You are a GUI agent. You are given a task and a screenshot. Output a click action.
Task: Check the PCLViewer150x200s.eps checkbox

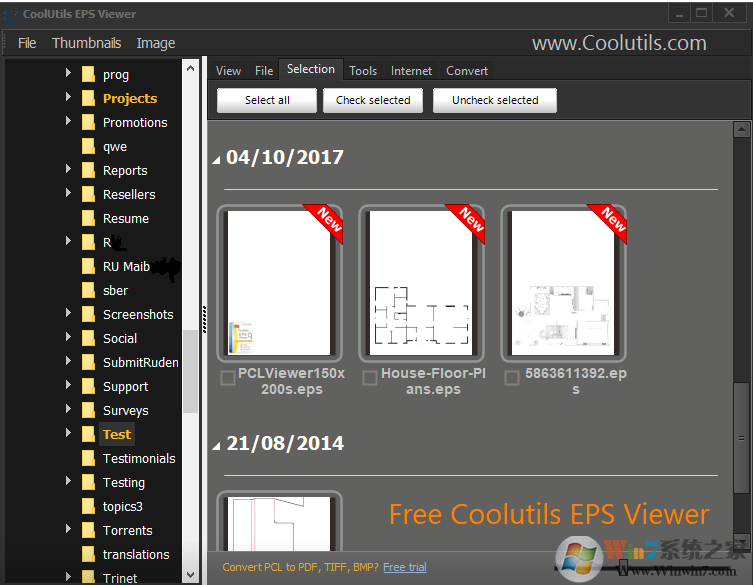point(227,378)
